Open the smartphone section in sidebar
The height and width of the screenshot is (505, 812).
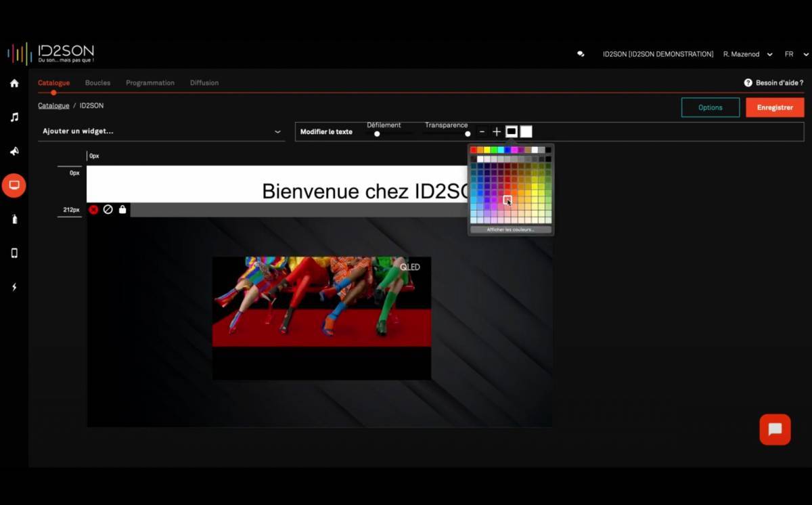14,252
